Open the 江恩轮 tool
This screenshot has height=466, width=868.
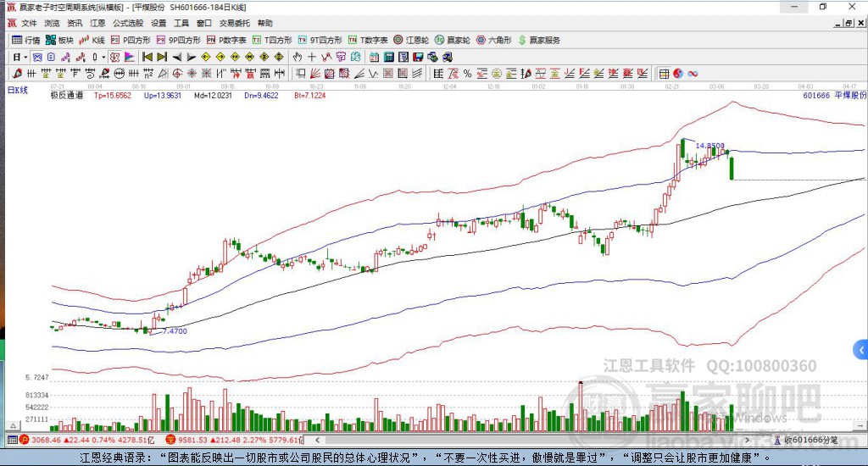point(411,40)
